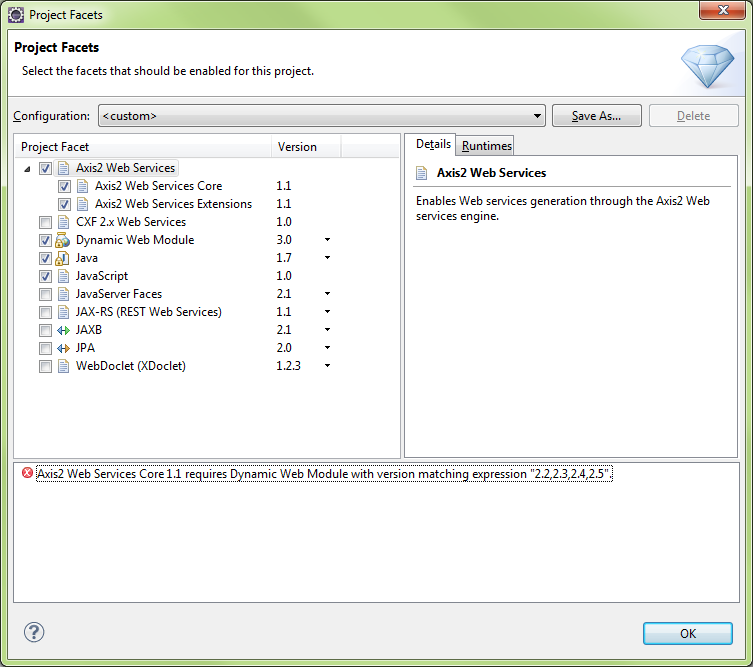
Task: Open Java version dropdown arrow
Action: pos(327,258)
